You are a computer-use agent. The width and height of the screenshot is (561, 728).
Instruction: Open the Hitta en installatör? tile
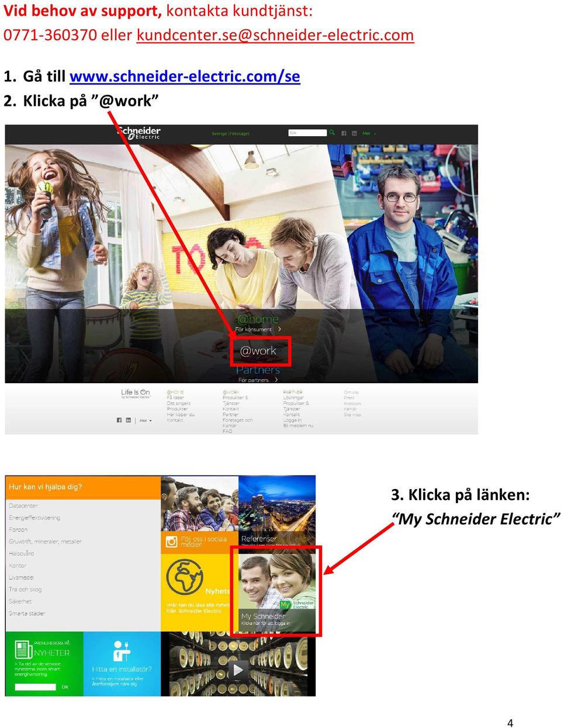122,664
